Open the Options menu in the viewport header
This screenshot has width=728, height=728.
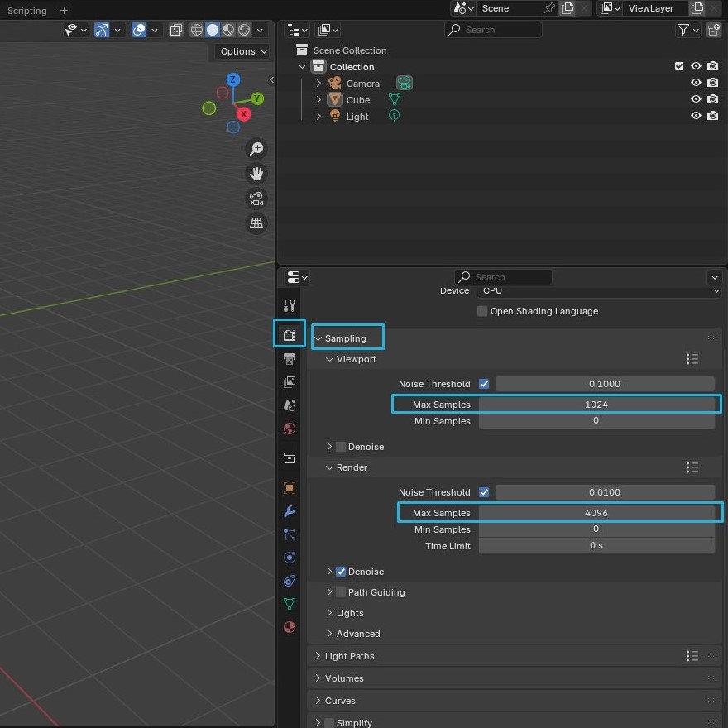[x=240, y=51]
